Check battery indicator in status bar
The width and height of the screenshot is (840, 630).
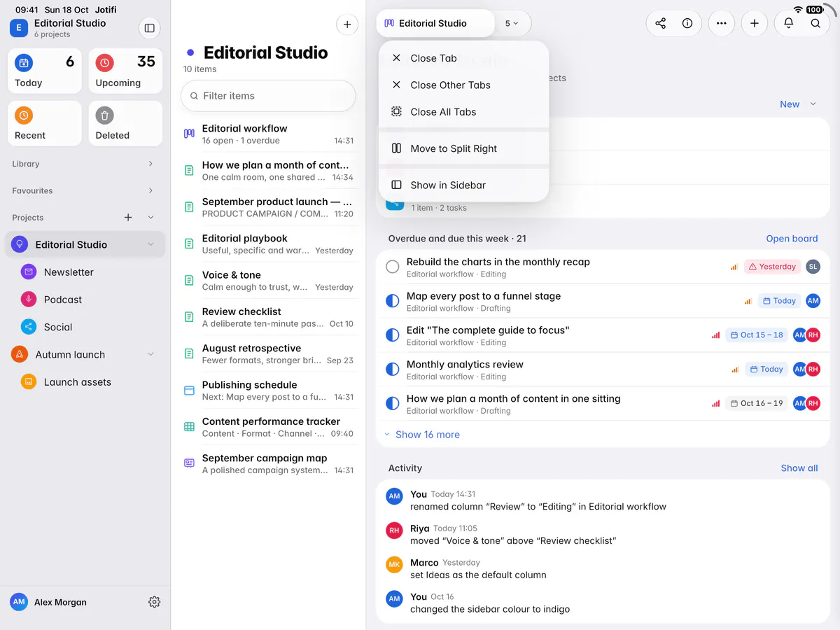click(x=814, y=10)
